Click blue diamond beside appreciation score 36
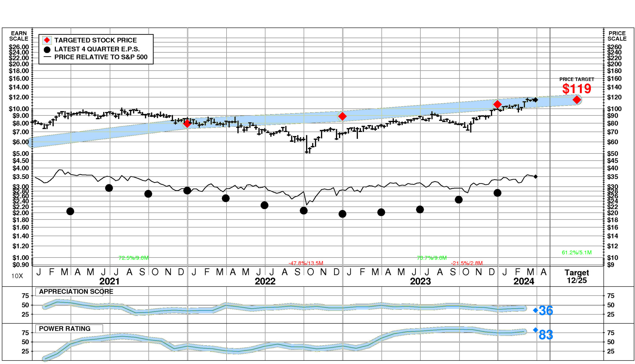The image size is (635, 364). (535, 310)
